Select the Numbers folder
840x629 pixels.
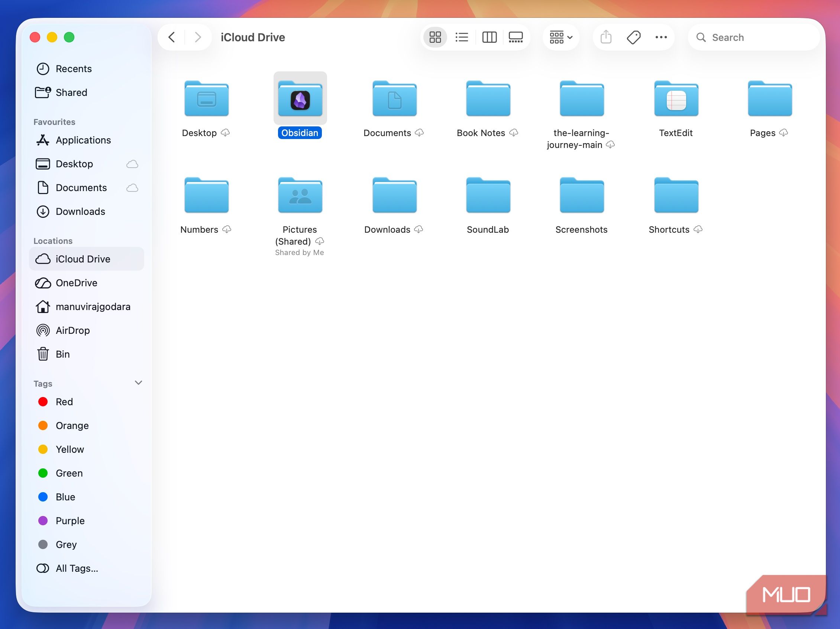pyautogui.click(x=206, y=195)
